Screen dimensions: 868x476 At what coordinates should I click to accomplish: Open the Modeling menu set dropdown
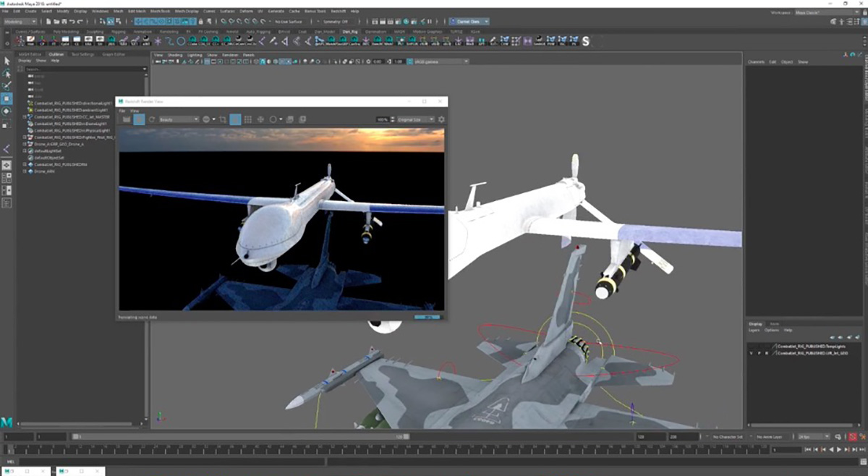pos(22,22)
